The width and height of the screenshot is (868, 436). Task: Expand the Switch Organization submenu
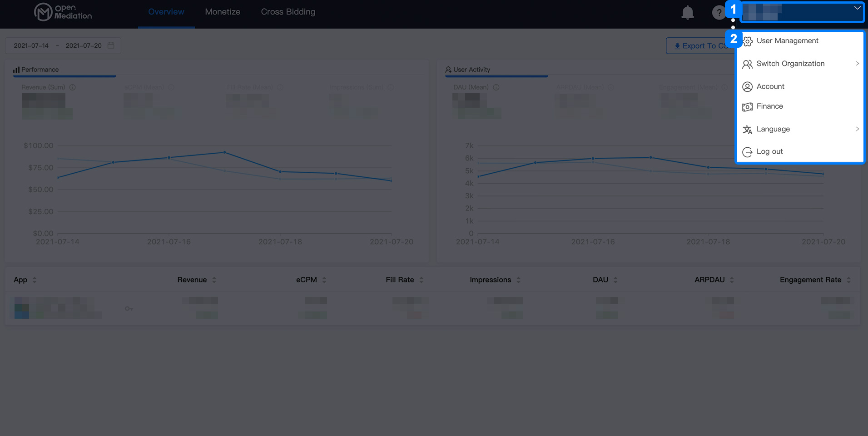(x=790, y=64)
